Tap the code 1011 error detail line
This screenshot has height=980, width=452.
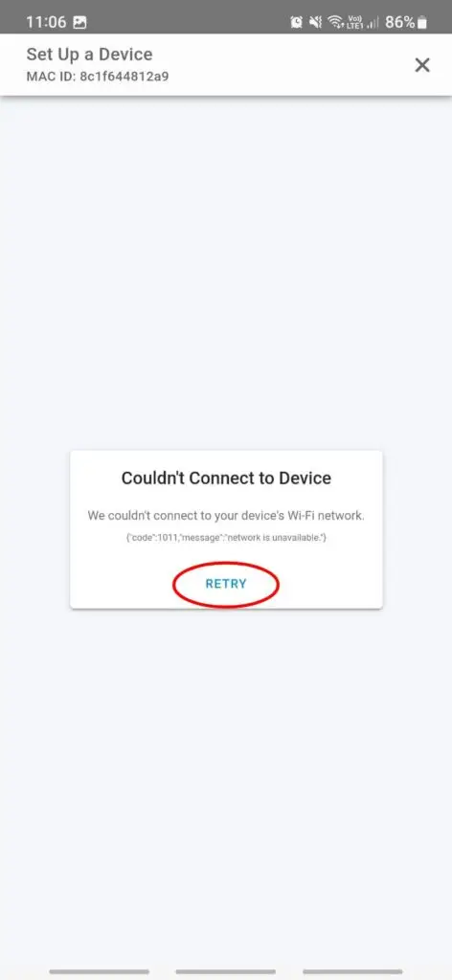tap(226, 538)
